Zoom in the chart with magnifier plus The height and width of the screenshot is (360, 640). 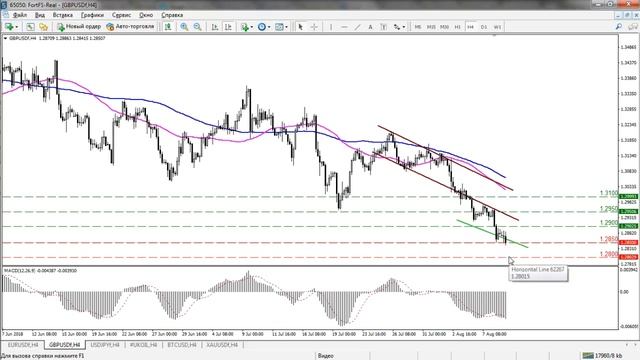184,27
